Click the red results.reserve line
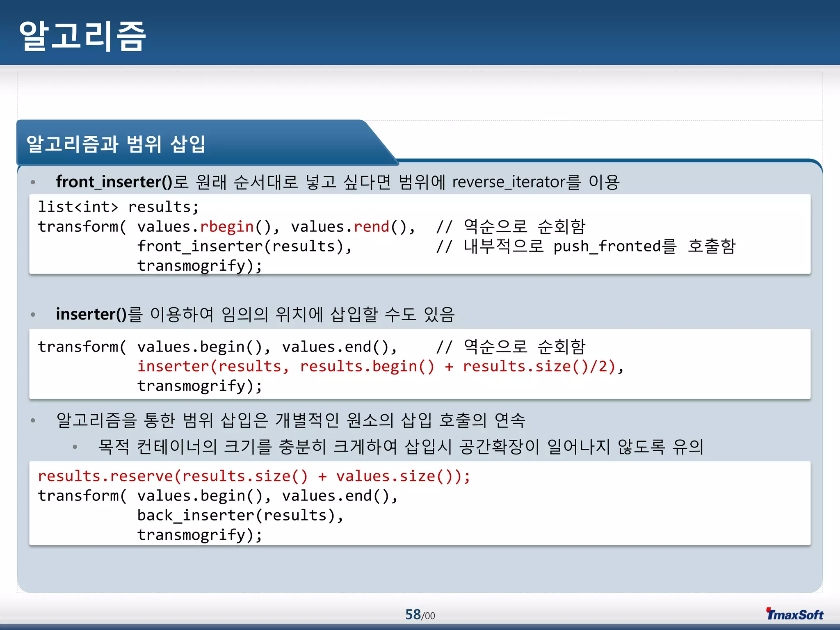840x630 pixels. click(254, 476)
